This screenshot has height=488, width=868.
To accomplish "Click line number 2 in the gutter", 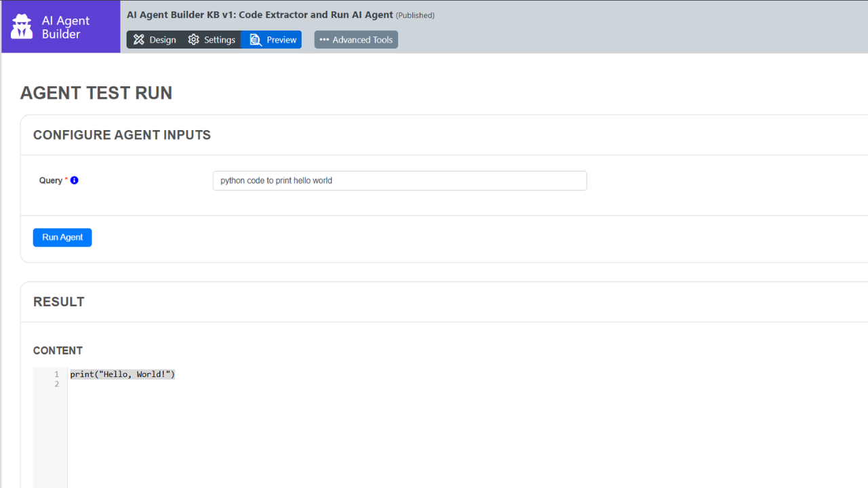I will click(x=57, y=384).
